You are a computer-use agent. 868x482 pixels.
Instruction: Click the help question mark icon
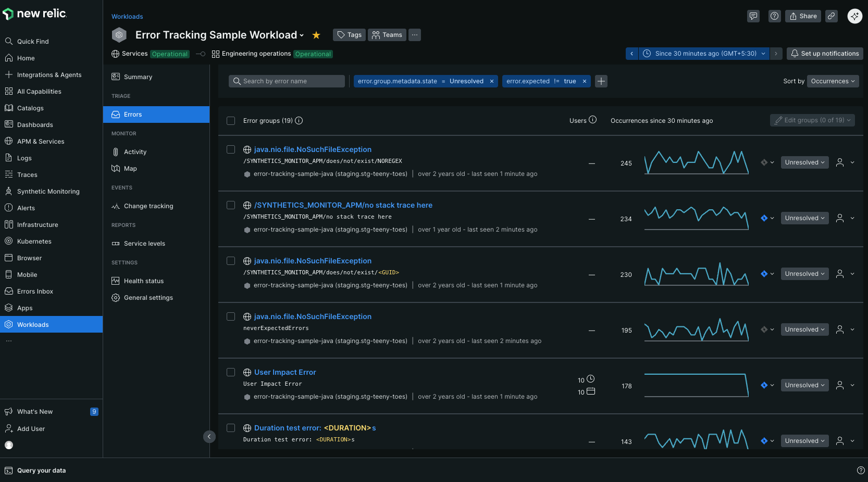click(774, 16)
